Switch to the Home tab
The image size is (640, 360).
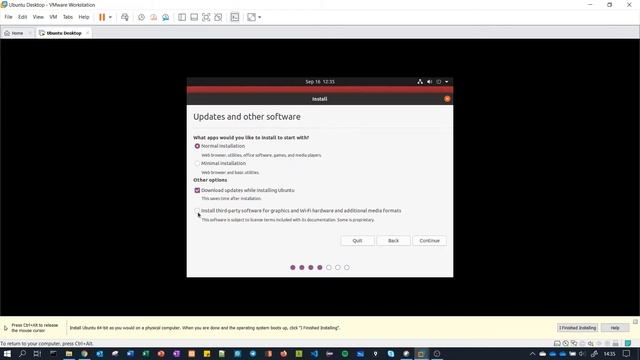(x=17, y=33)
